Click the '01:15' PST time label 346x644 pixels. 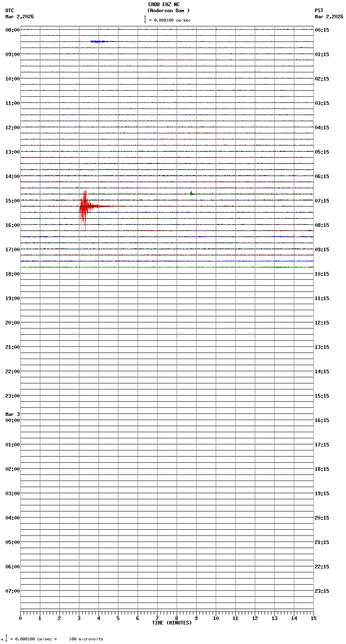pyautogui.click(x=322, y=54)
